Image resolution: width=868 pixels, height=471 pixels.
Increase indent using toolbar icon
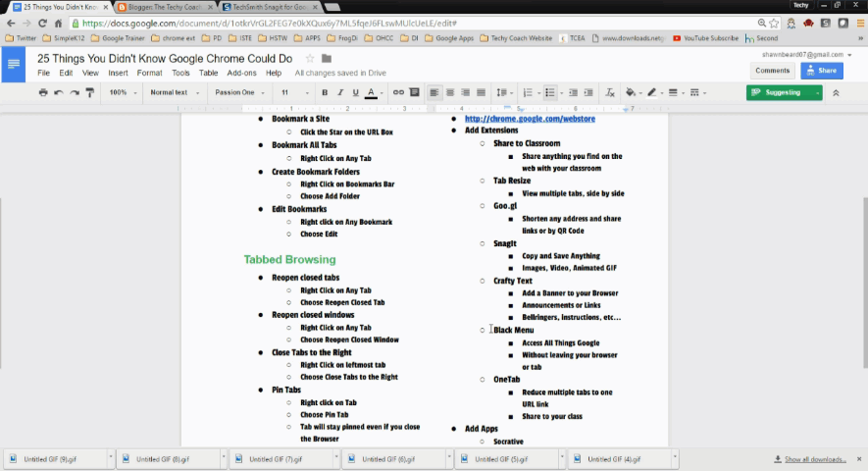[x=588, y=92]
